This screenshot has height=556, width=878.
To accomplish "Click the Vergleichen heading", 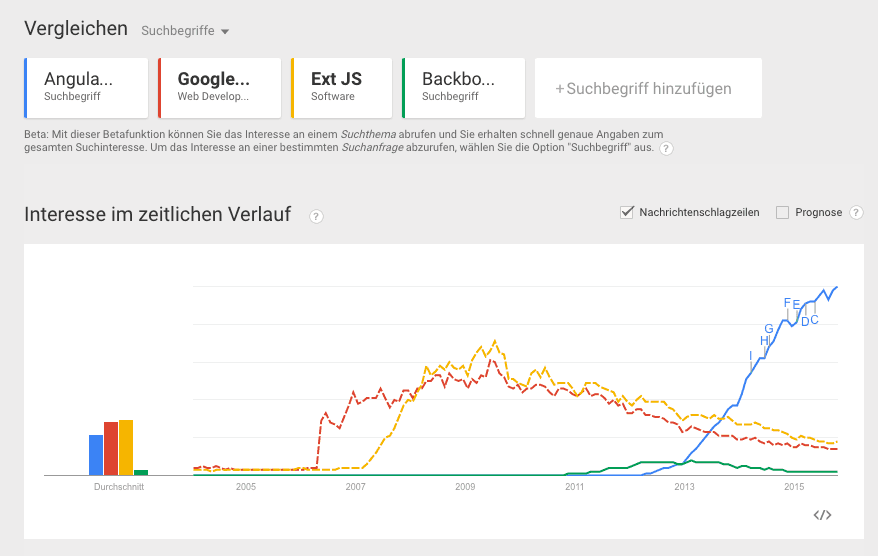I will click(x=76, y=29).
